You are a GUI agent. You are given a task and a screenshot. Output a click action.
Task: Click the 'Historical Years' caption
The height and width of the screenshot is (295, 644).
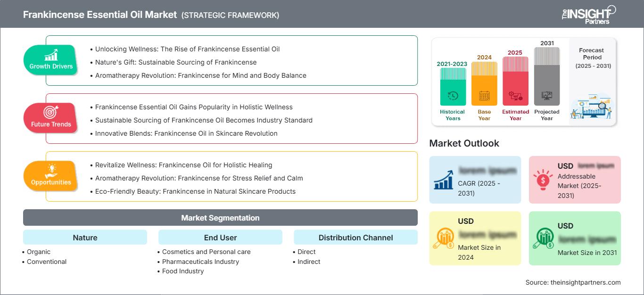[x=453, y=115]
